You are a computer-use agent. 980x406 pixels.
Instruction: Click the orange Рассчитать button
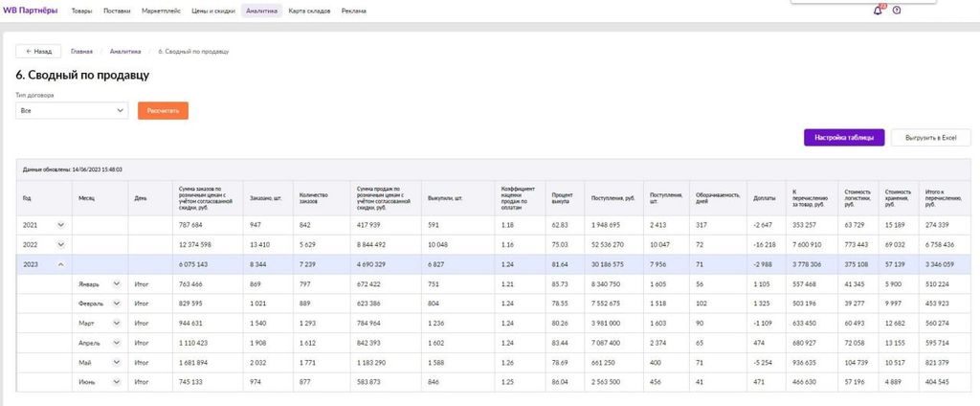tap(163, 111)
